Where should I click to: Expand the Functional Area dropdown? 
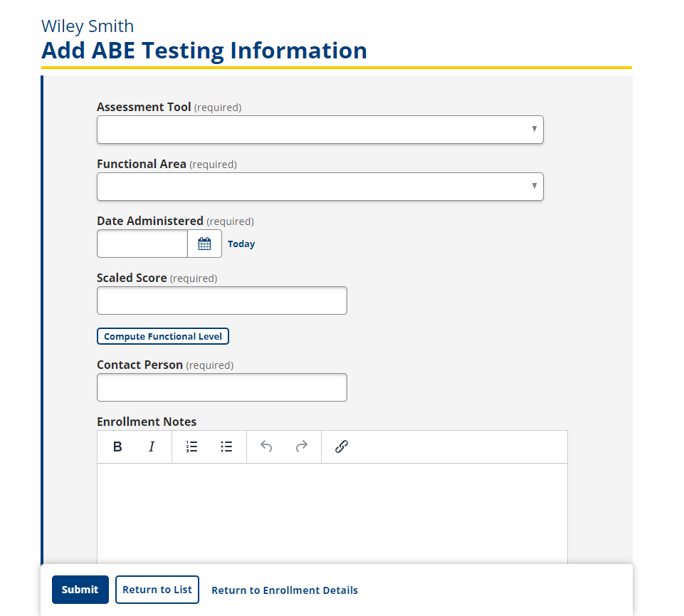tap(320, 187)
